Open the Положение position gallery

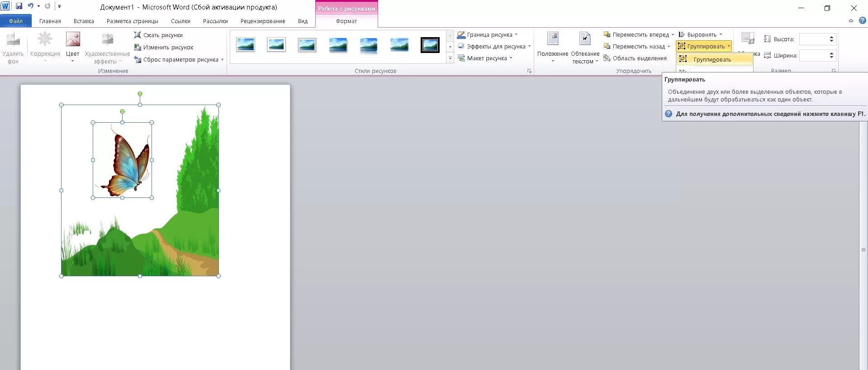(x=552, y=47)
